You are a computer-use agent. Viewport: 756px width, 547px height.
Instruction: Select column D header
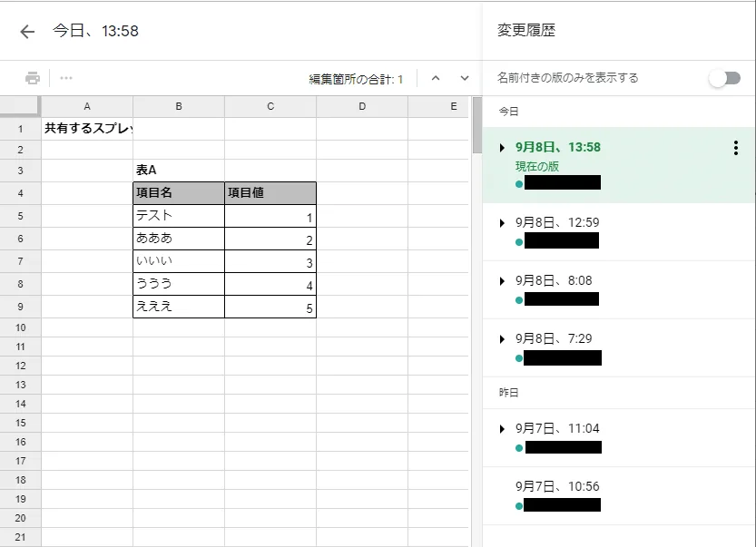pyautogui.click(x=362, y=106)
